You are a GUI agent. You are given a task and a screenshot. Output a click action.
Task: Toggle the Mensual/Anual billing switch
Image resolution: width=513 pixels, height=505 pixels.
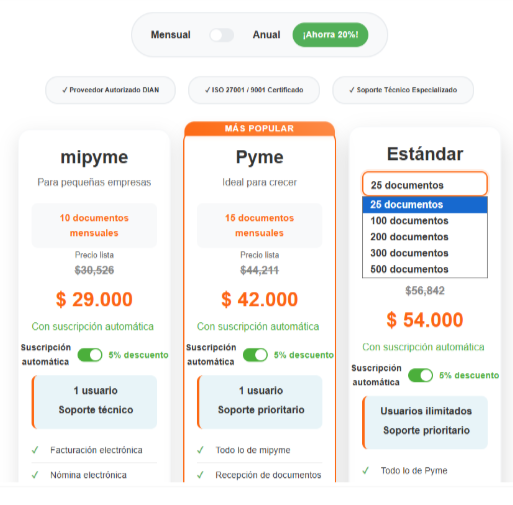pos(222,35)
